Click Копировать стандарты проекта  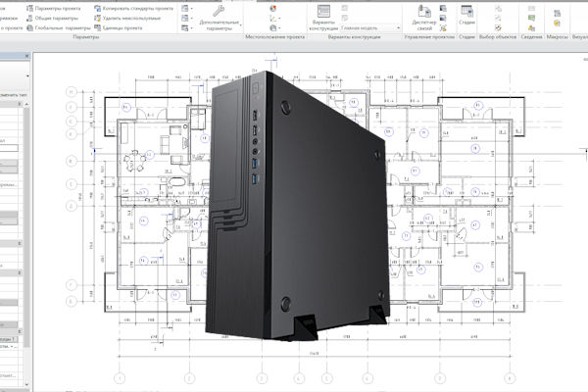click(133, 8)
